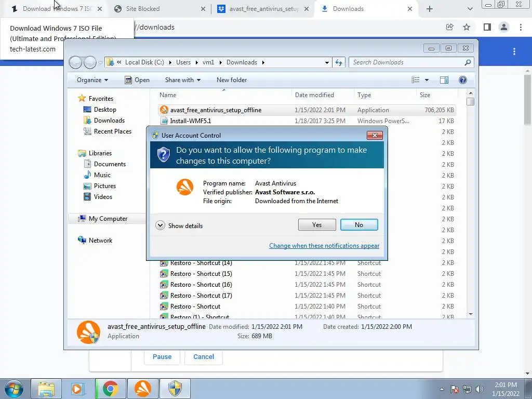
Task: Select Users in the address breadcrumb
Action: pos(183,62)
